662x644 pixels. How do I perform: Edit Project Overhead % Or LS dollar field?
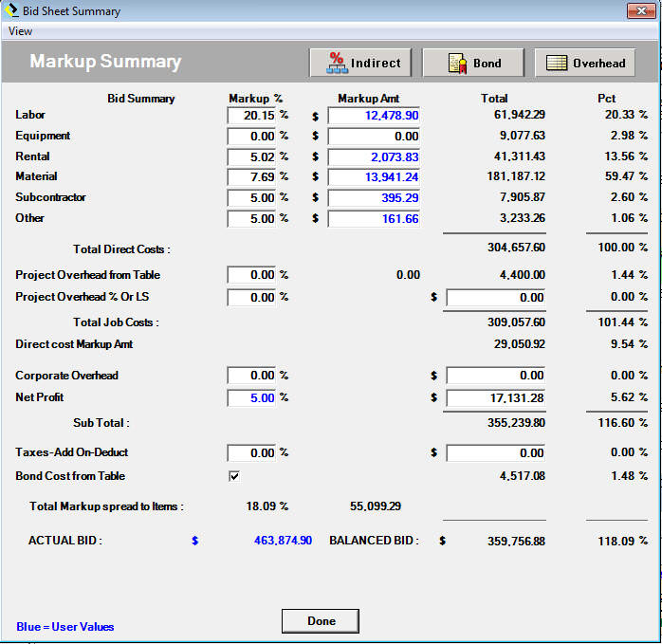coord(496,297)
